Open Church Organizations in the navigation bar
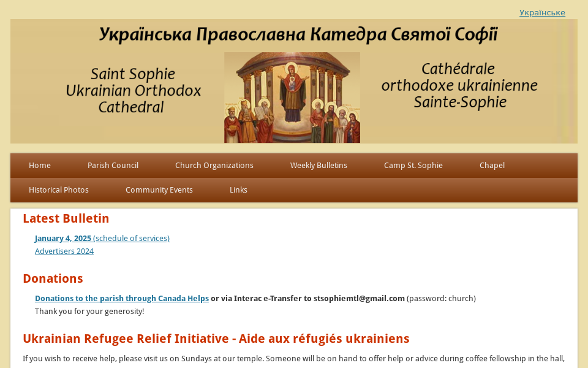The height and width of the screenshot is (368, 588). 214,166
